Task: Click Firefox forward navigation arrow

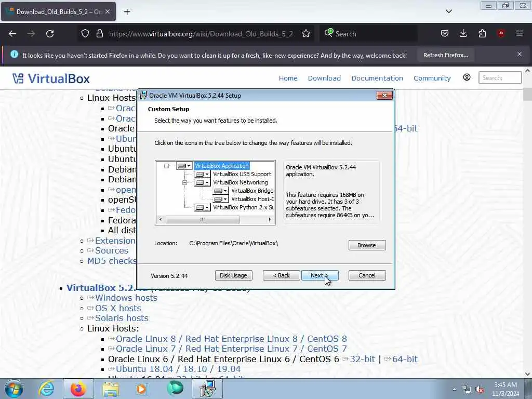Action: click(31, 34)
